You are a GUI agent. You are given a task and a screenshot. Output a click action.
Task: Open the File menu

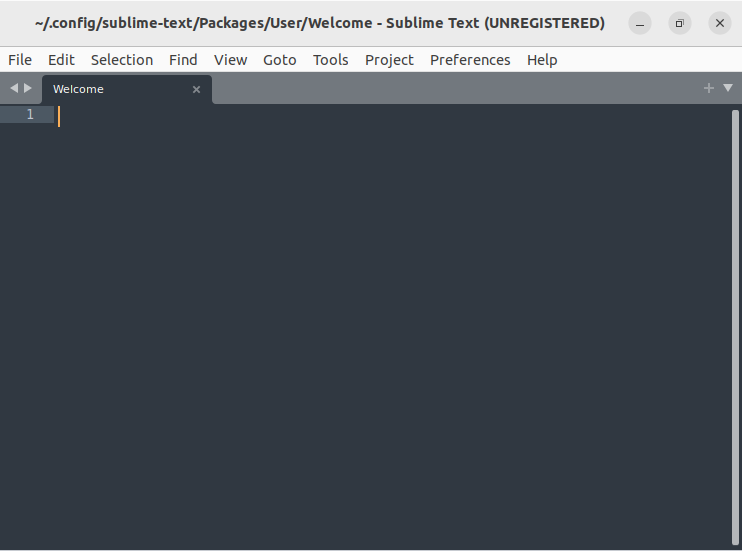click(x=20, y=60)
